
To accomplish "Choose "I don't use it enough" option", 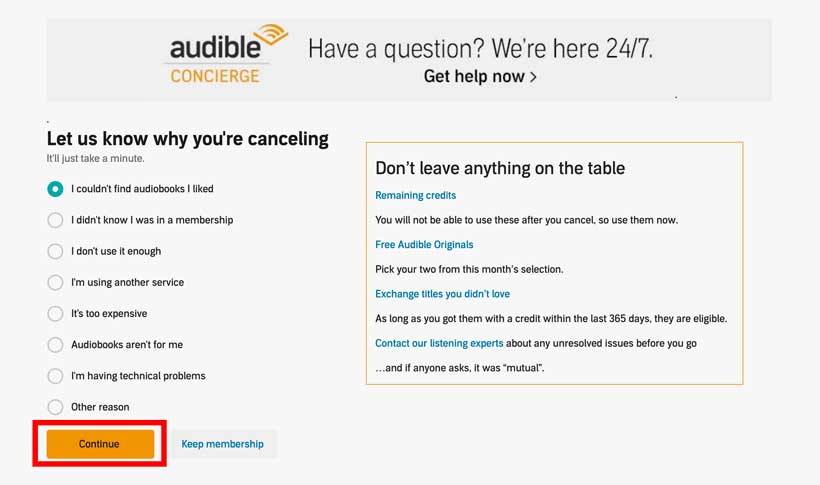I will 55,251.
